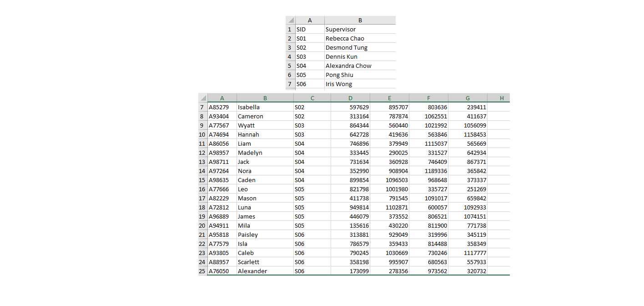Select column header A in the lower table
The image size is (644, 306).
point(222,98)
